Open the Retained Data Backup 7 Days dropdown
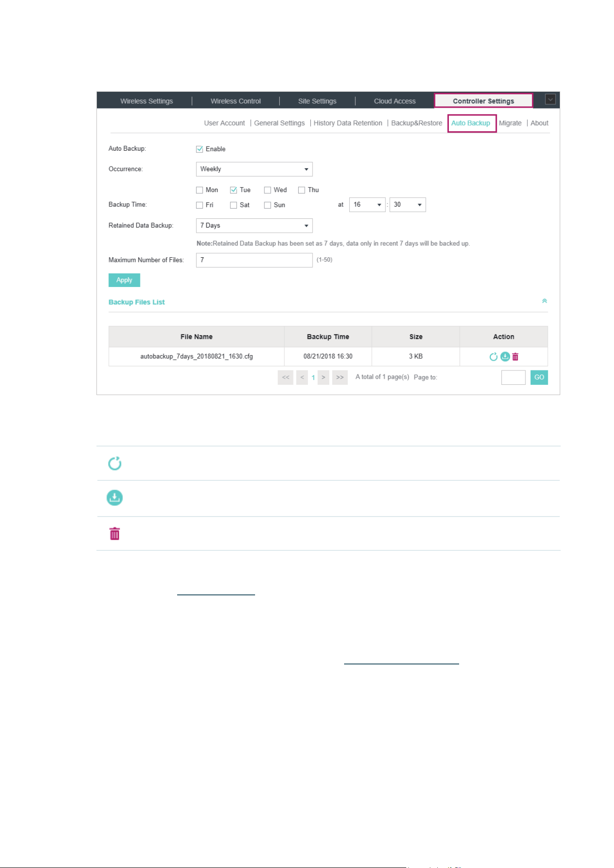Viewport: 614px width, 868px height. click(x=254, y=226)
